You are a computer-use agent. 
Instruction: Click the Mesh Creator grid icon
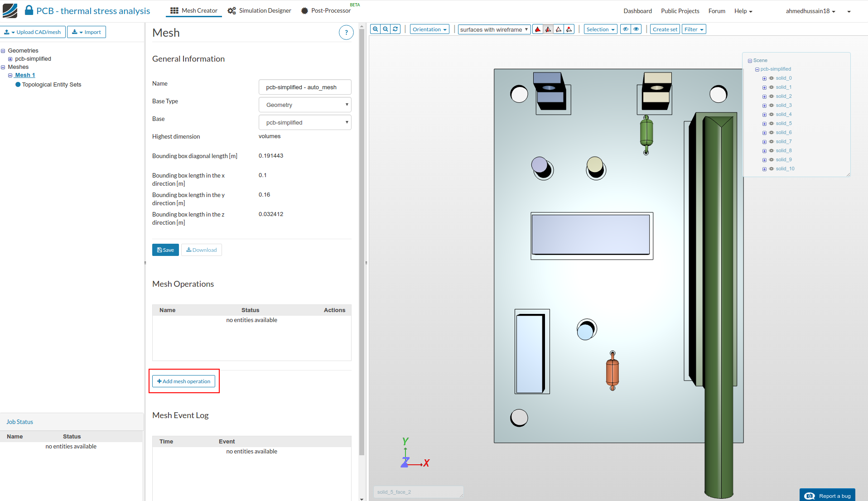click(174, 10)
